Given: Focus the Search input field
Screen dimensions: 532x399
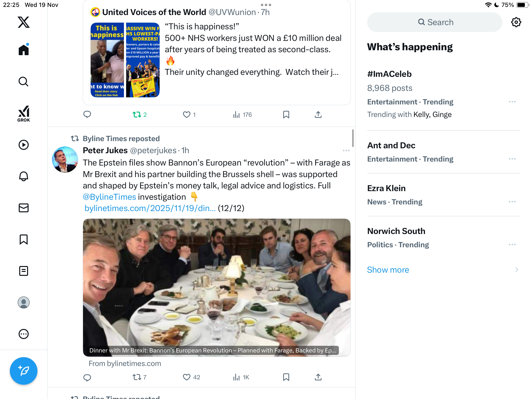Looking at the screenshot, I should click(x=435, y=22).
